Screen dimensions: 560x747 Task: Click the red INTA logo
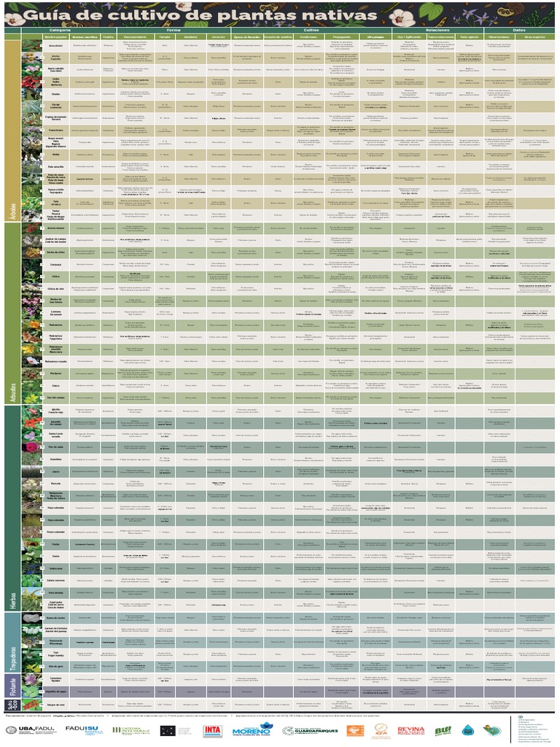(212, 730)
